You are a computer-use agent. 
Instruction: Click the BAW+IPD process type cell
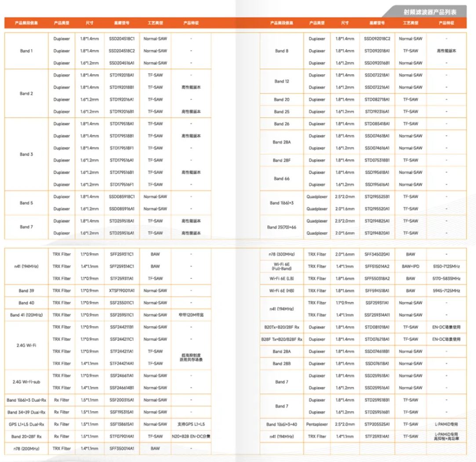click(x=411, y=267)
